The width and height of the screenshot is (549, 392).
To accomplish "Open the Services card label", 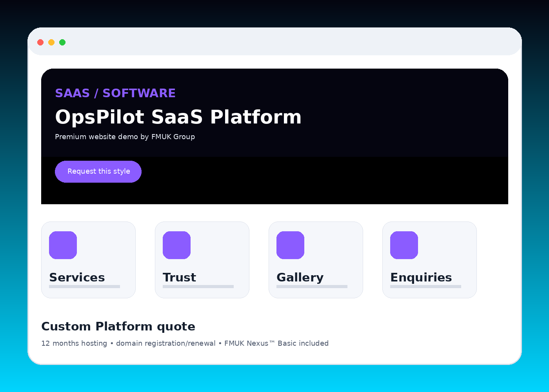I will (77, 278).
